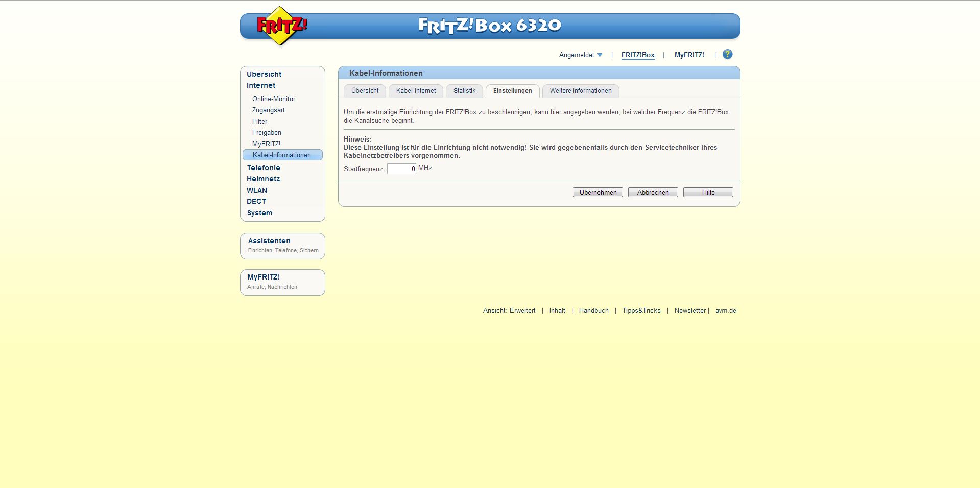Open Zugangsart submenu item
980x488 pixels.
point(269,110)
